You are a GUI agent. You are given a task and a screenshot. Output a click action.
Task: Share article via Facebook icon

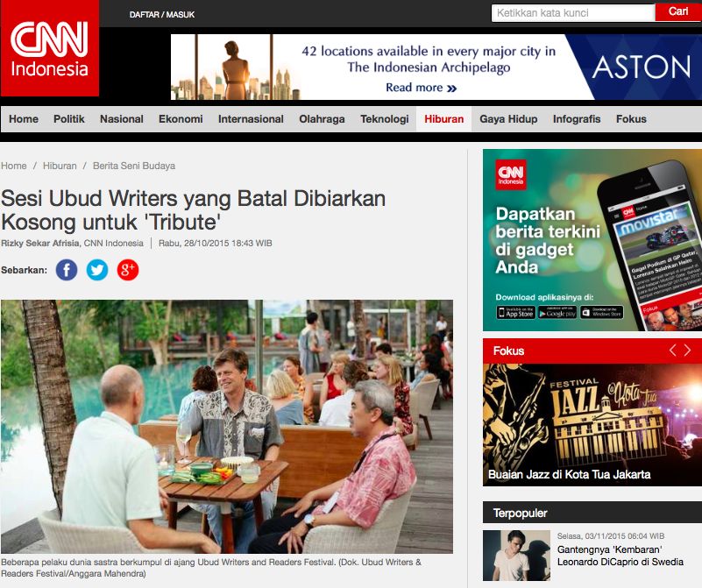pyautogui.click(x=67, y=270)
